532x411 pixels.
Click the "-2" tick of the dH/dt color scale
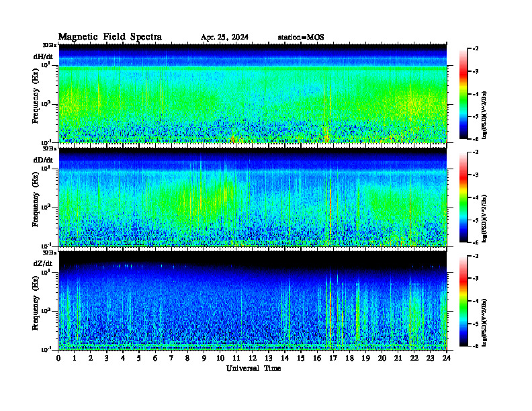point(476,49)
